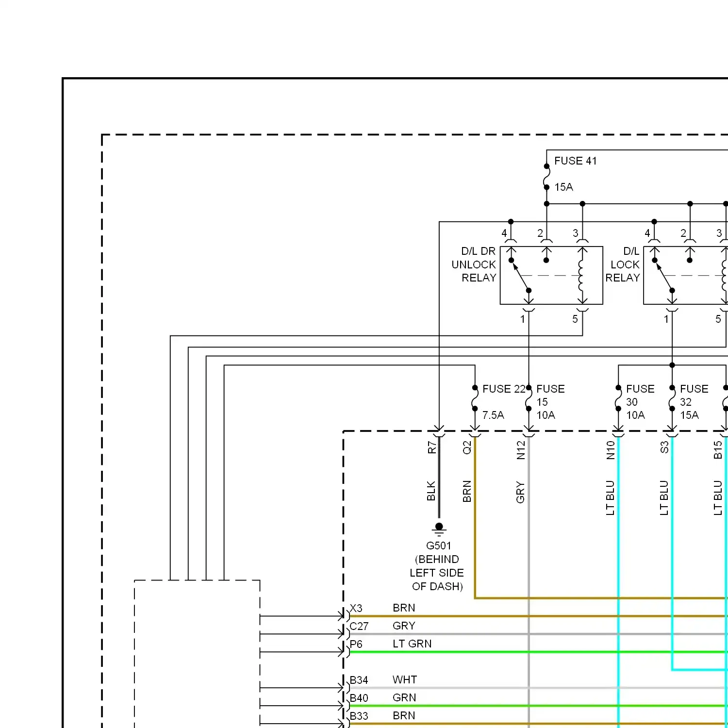Click pin 5 of the unlock relay
Image resolution: width=728 pixels, height=728 pixels.
[x=575, y=319]
